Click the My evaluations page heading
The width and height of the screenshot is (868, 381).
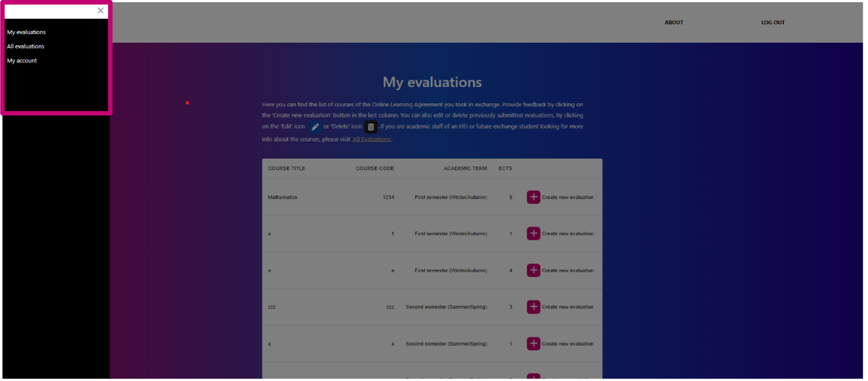coord(432,82)
